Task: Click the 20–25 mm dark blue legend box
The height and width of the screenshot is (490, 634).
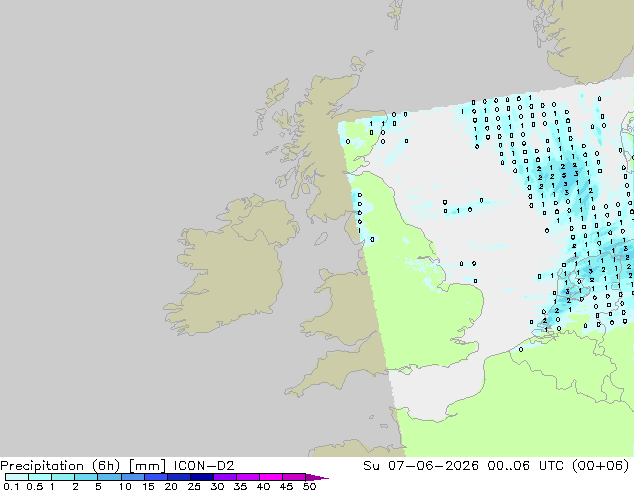Action: [179, 477]
